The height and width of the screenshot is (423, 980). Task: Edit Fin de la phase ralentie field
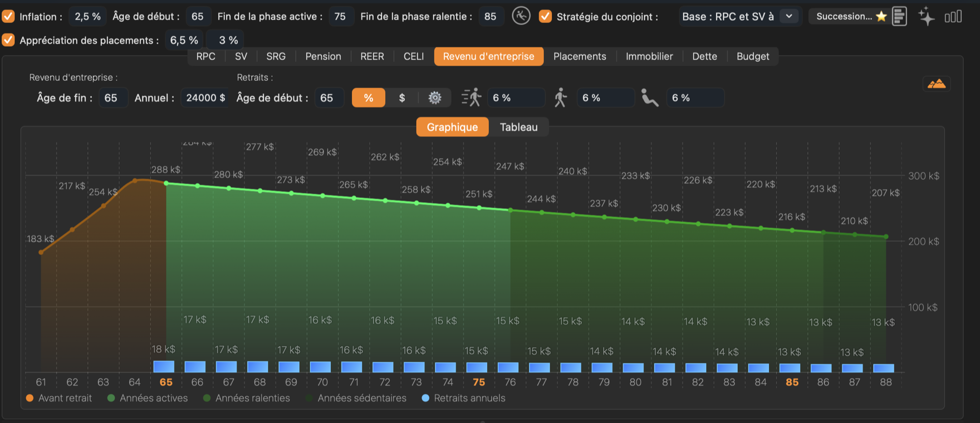tap(491, 16)
